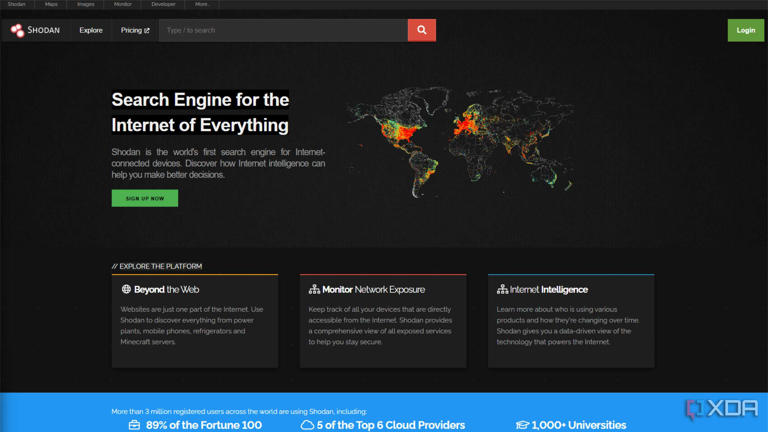
Task: Focus the Type / to search field
Action: pos(283,30)
